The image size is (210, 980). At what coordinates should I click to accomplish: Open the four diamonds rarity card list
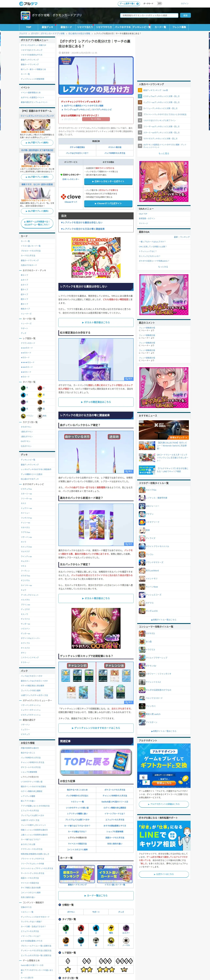coord(124,961)
